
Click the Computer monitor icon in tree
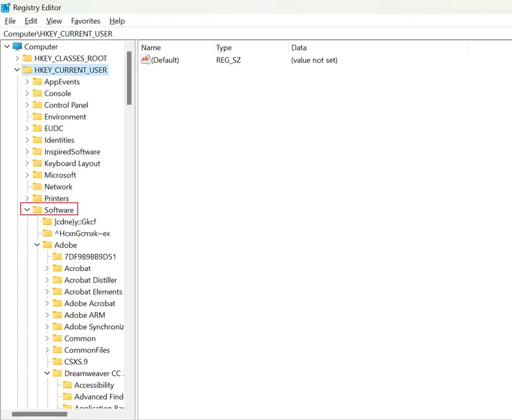point(17,47)
